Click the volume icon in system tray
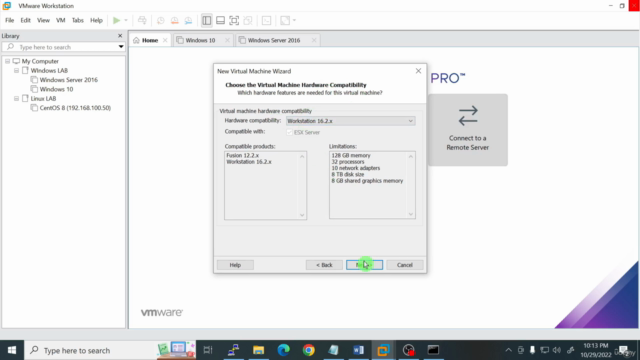 click(x=557, y=350)
